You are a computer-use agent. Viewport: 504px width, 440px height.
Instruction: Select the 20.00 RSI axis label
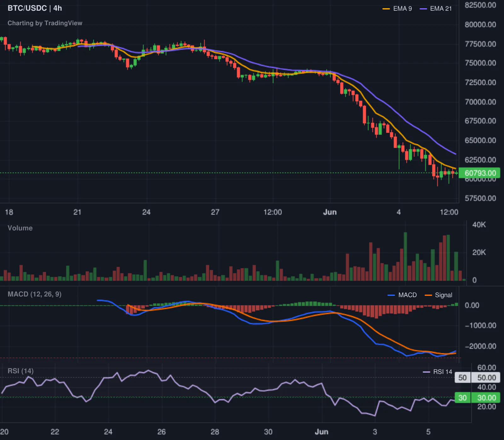tap(487, 407)
